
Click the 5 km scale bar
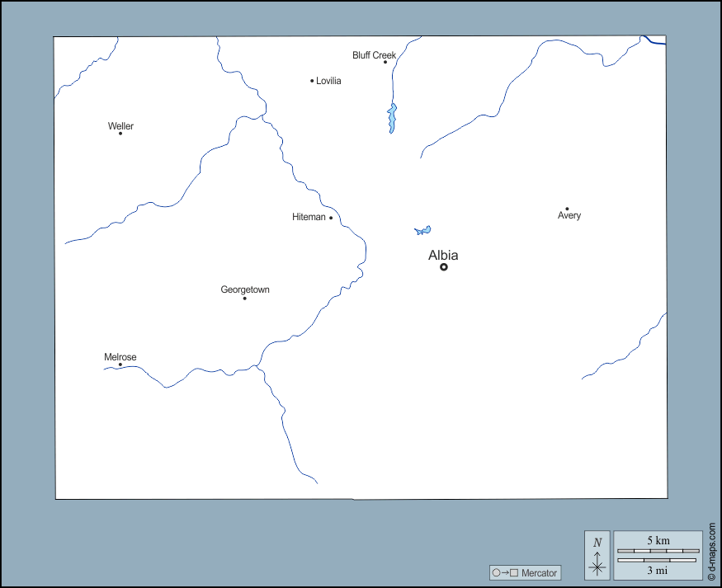[x=658, y=550]
